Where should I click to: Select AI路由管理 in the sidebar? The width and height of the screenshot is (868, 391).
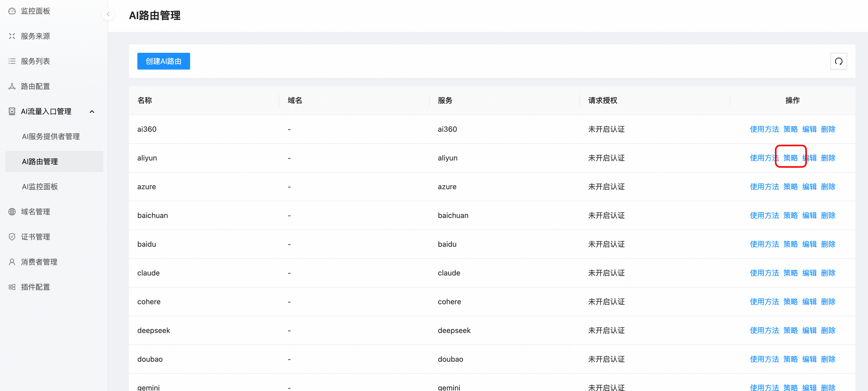tap(40, 162)
